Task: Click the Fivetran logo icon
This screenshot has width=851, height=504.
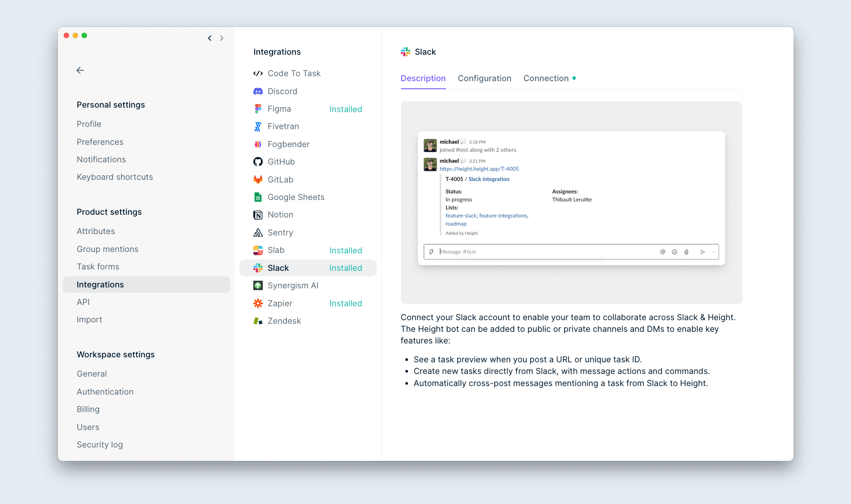Action: tap(258, 126)
